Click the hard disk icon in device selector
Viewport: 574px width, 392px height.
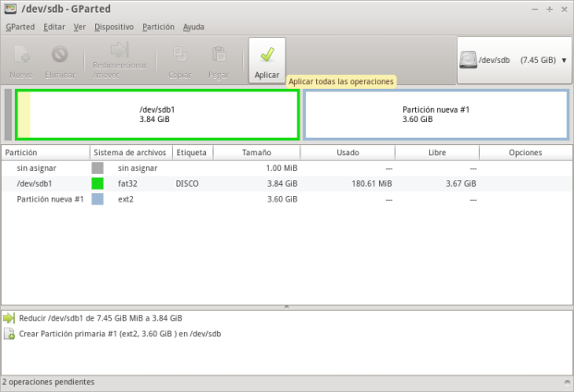pos(470,60)
